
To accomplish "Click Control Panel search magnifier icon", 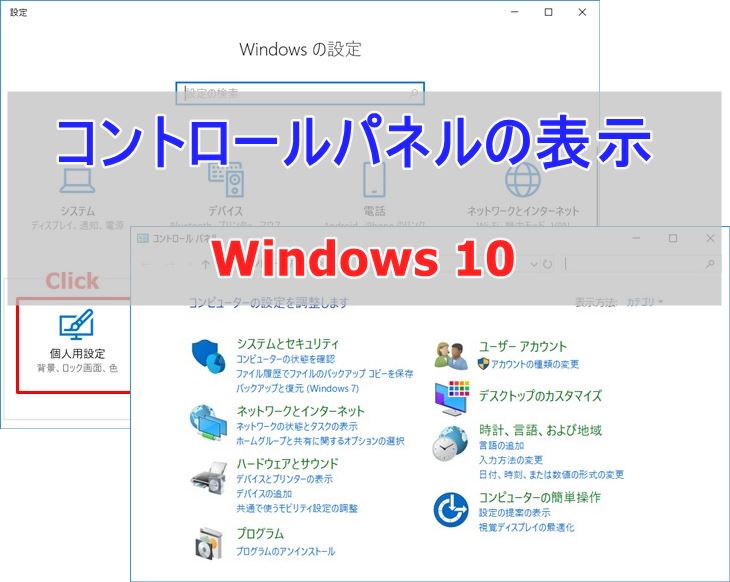I will click(x=710, y=264).
